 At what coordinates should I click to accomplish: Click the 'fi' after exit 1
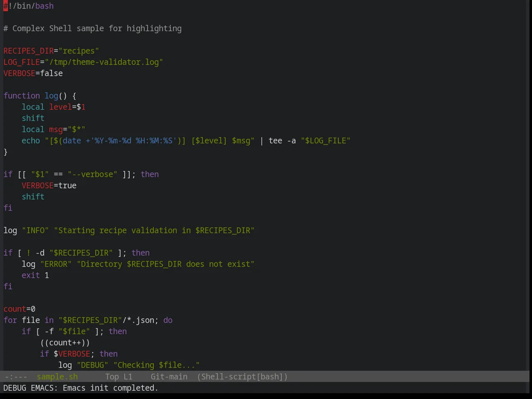point(8,286)
